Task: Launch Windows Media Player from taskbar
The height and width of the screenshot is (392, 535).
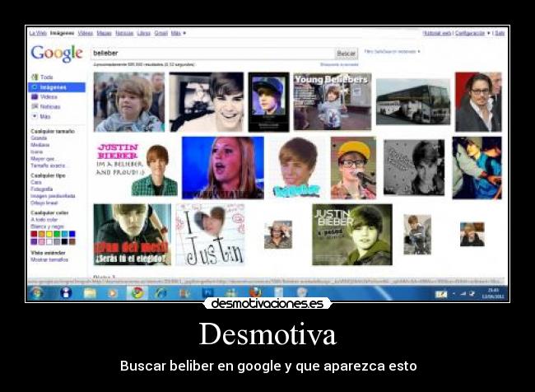Action: 113,293
